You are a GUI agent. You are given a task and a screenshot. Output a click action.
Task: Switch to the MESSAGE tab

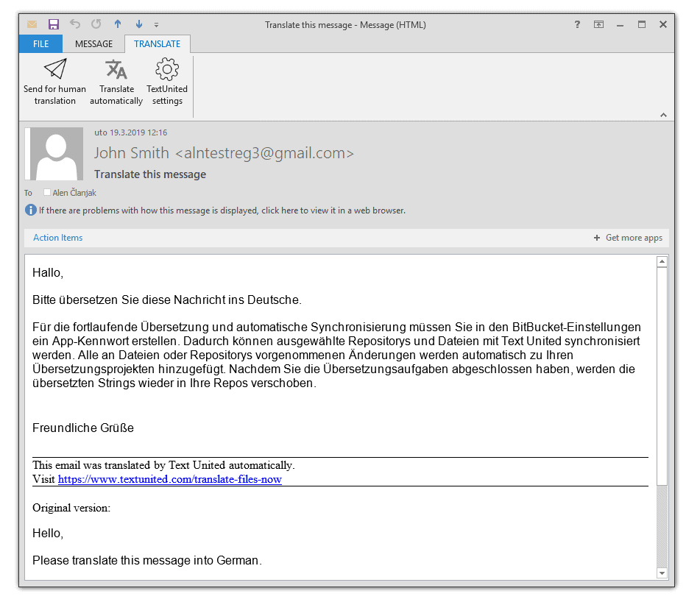93,43
